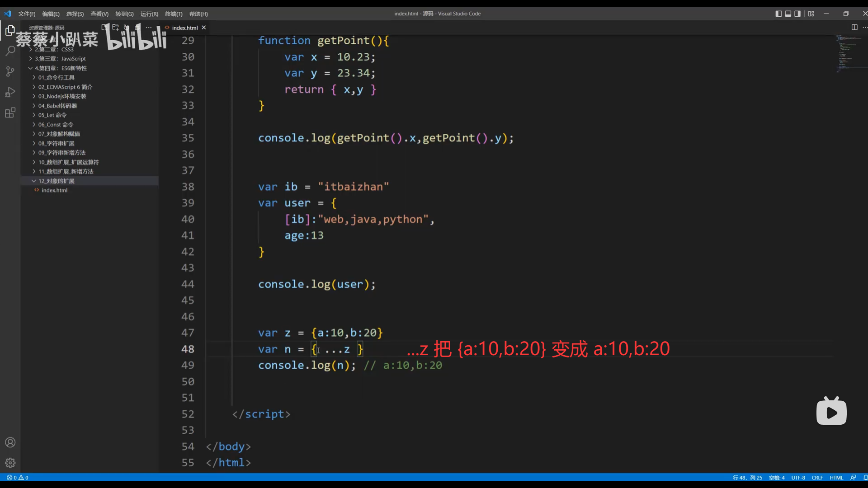
Task: Open the Run and Debug view
Action: (x=10, y=92)
